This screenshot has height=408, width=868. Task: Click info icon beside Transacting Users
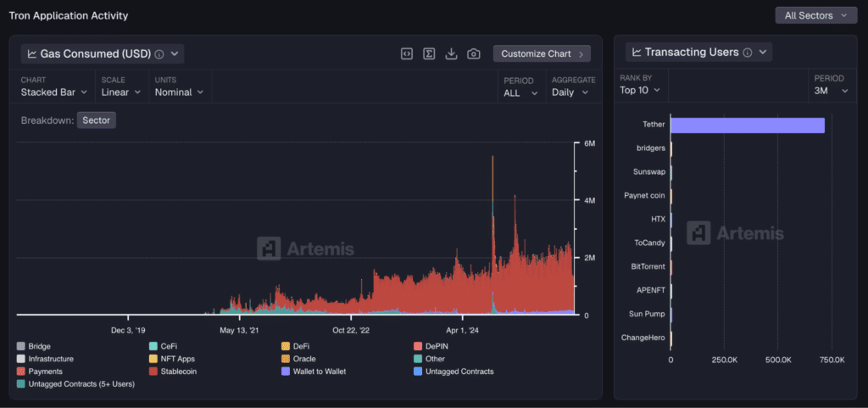click(x=748, y=53)
